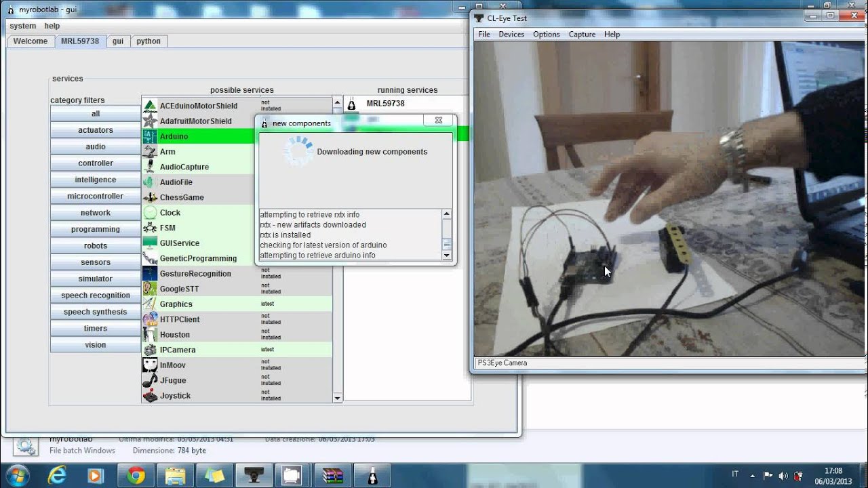Screen dimensions: 868x488
Task: Click the possible services scrollbar down arrow
Action: pos(338,399)
